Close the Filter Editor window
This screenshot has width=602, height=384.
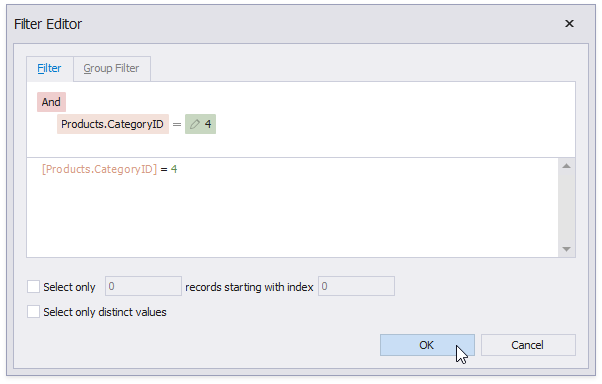(569, 24)
